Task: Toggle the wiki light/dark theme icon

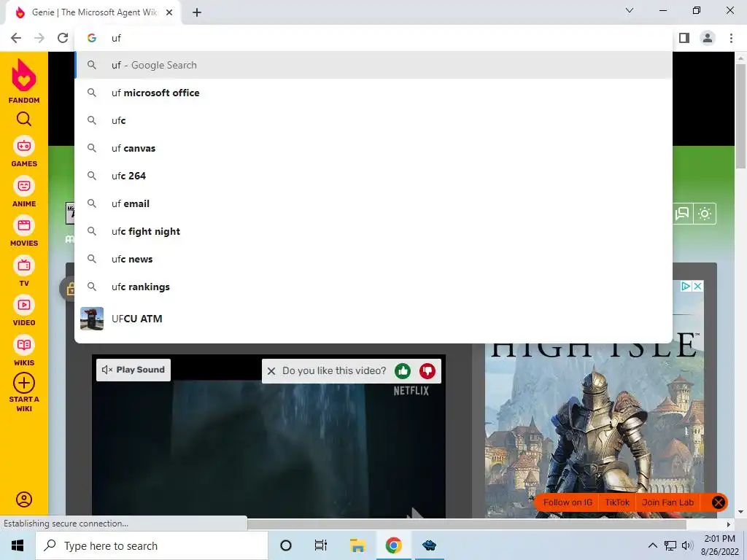Action: click(705, 214)
